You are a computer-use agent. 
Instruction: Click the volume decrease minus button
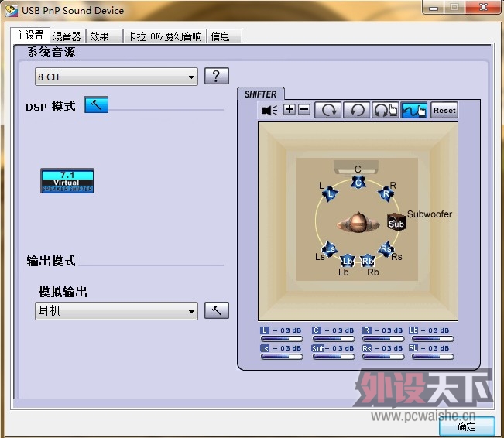click(x=304, y=110)
